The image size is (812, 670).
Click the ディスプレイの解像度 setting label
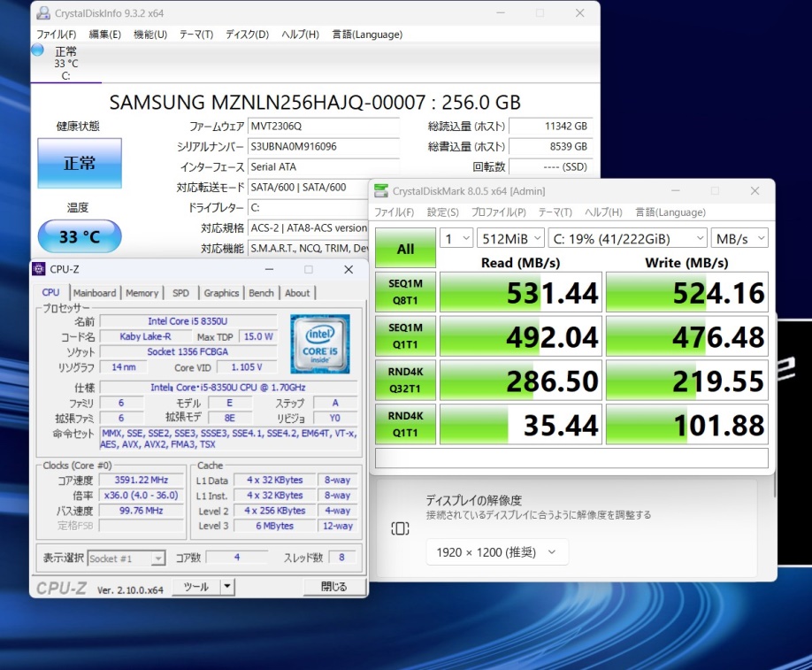coord(474,500)
